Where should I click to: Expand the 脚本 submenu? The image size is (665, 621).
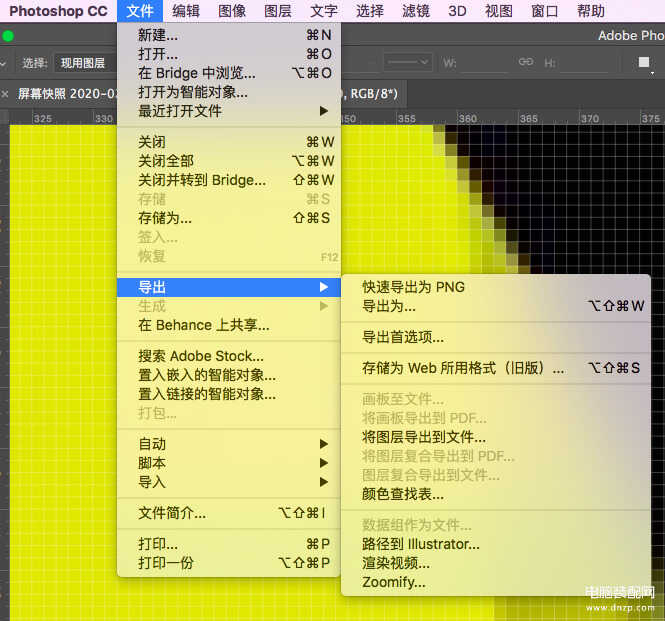tap(229, 463)
